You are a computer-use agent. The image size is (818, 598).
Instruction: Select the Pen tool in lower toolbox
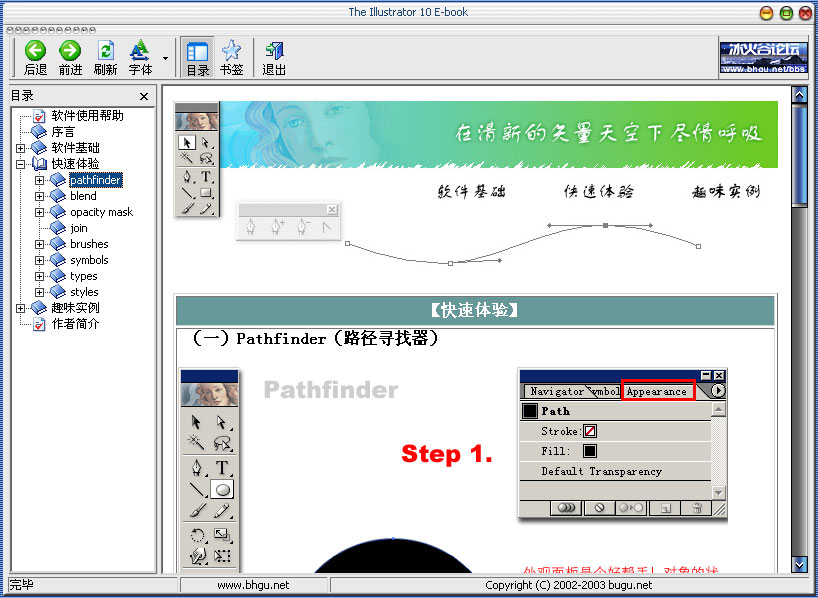(197, 467)
